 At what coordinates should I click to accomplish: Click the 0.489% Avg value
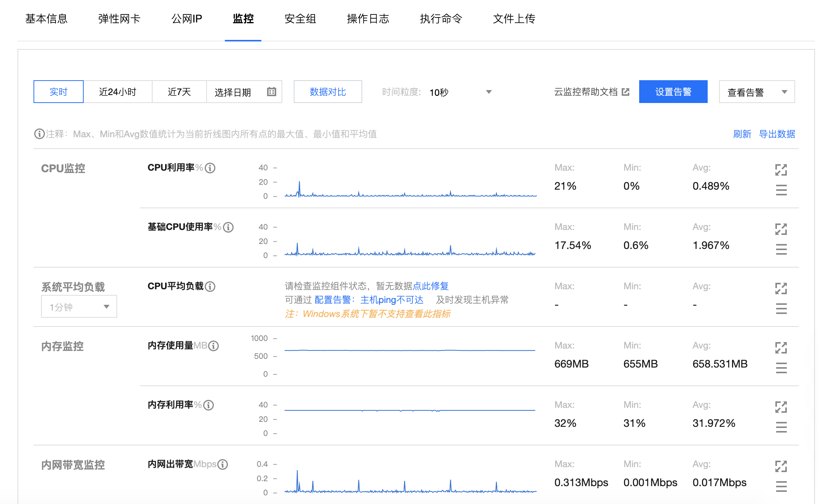coord(711,186)
